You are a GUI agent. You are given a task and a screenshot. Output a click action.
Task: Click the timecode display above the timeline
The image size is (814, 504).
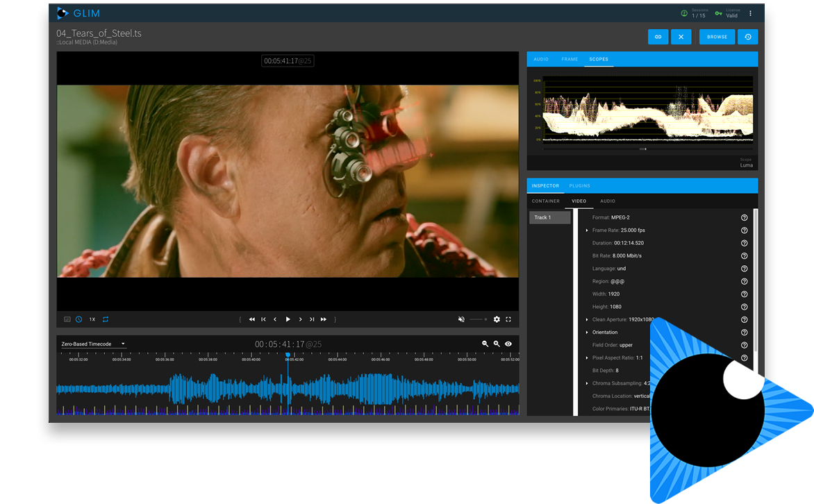coord(288,344)
